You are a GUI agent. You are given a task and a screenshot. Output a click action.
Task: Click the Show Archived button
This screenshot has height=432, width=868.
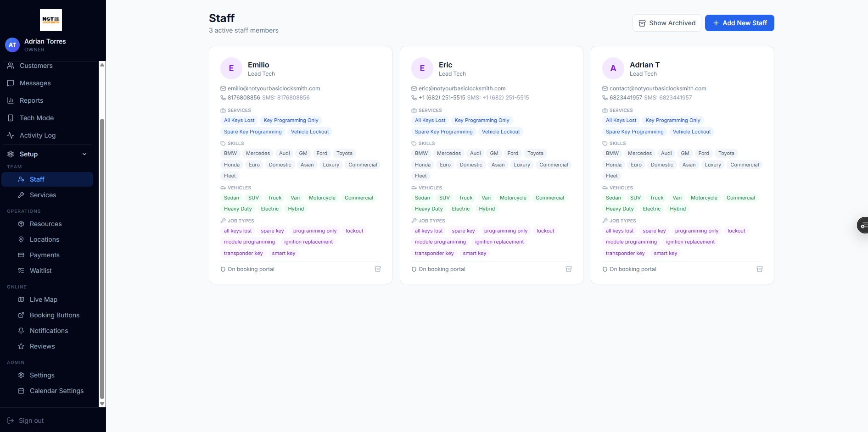point(666,23)
